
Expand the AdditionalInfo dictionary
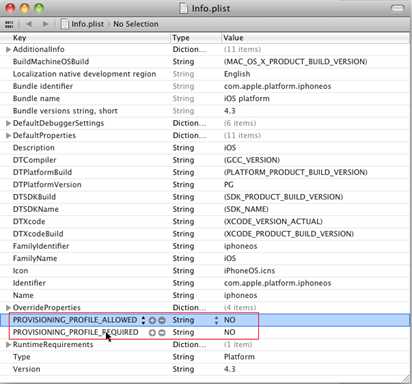pos(8,49)
